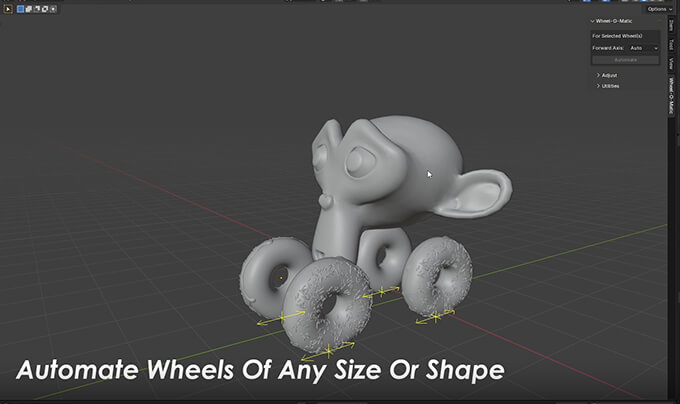The image size is (680, 404).
Task: Choose the Intersect selection mode icon
Action: pos(53,9)
